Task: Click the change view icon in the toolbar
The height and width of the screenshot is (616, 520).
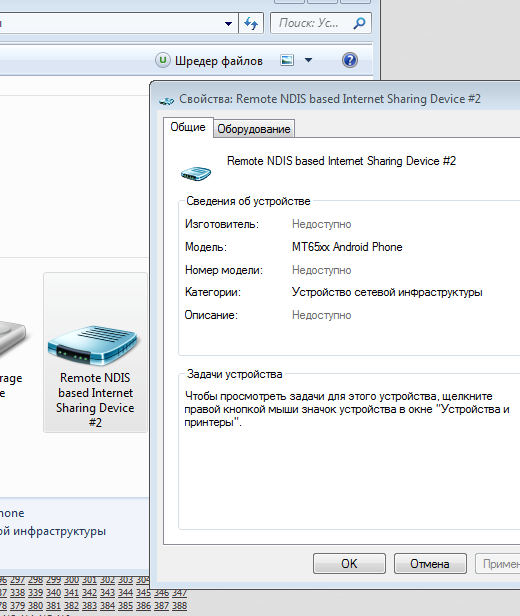Action: click(287, 60)
